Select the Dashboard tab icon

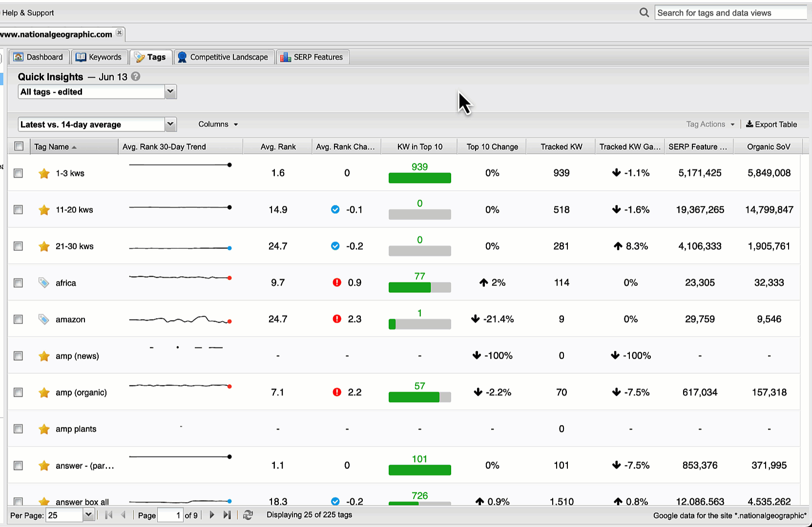[x=18, y=57]
